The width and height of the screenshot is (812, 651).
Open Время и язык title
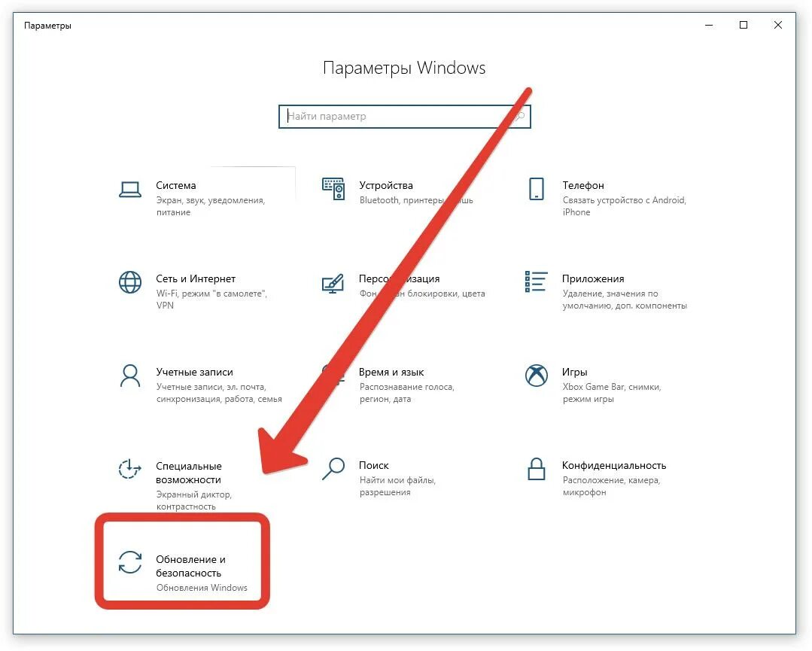coord(391,372)
